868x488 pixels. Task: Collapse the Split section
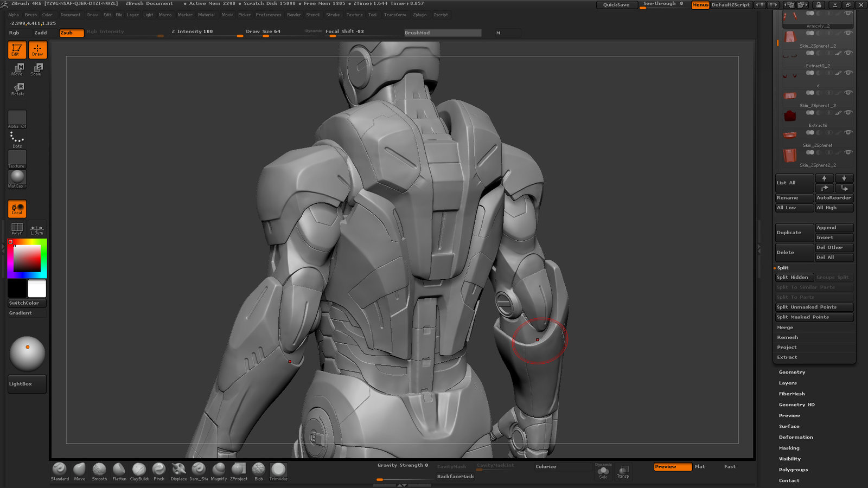pyautogui.click(x=782, y=268)
